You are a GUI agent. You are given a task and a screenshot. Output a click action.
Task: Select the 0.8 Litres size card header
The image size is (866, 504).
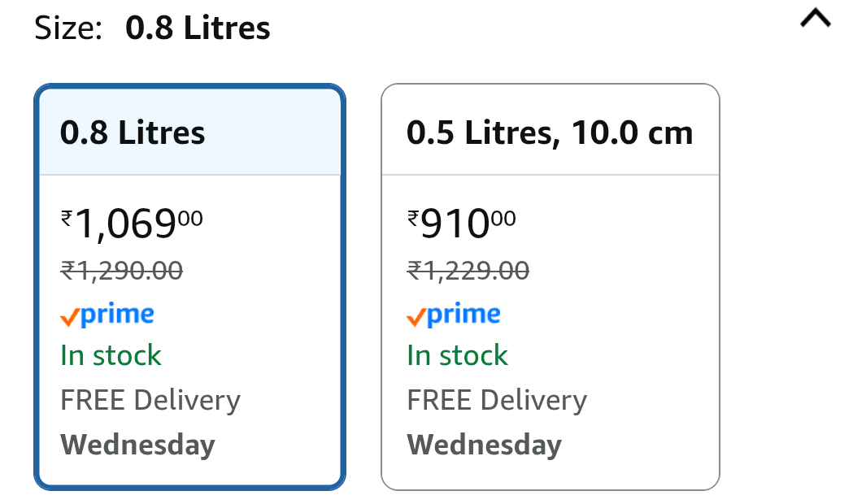[x=190, y=133]
